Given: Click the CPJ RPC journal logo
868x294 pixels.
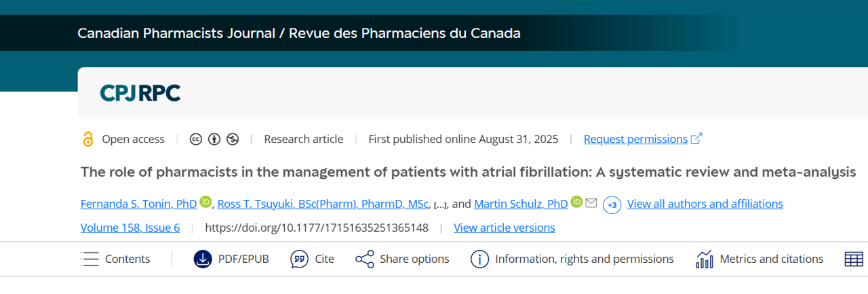Looking at the screenshot, I should click(x=140, y=93).
